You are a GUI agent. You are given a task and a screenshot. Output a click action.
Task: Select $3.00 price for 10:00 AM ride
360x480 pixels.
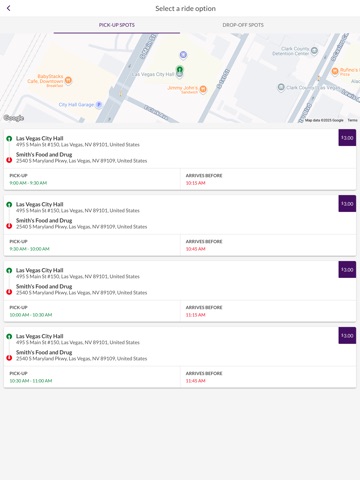pos(347,270)
